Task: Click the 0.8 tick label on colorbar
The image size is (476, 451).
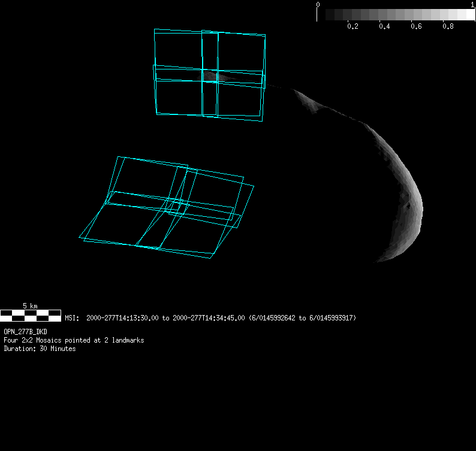Action: pyautogui.click(x=448, y=27)
